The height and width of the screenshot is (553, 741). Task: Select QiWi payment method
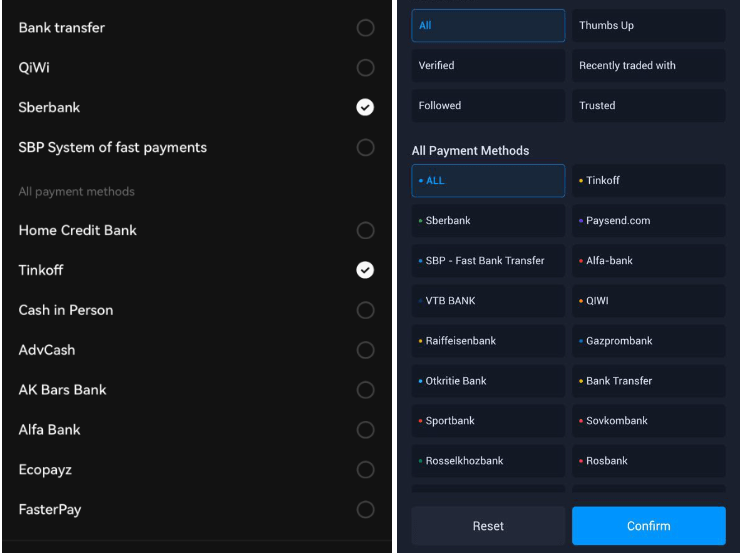point(365,68)
